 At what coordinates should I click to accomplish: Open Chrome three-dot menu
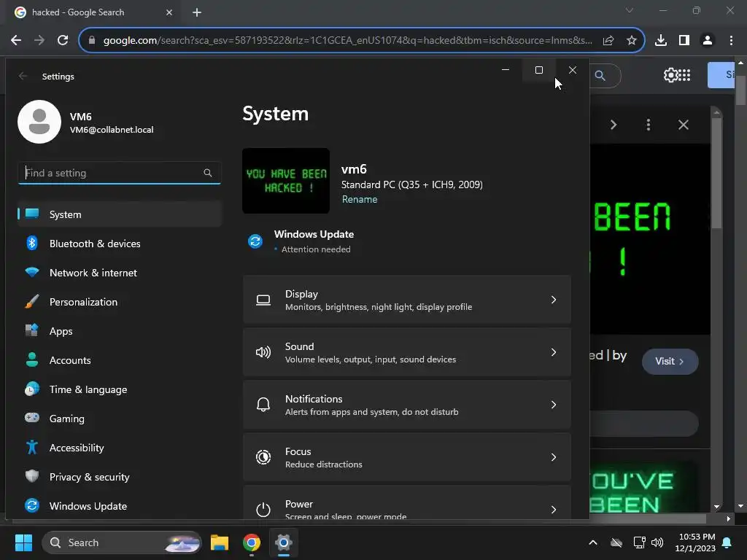pos(731,41)
